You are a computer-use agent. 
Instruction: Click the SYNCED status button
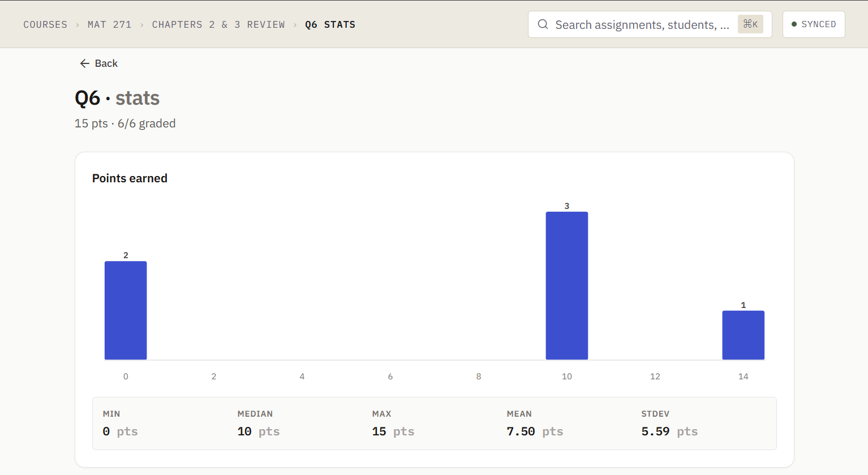[814, 24]
